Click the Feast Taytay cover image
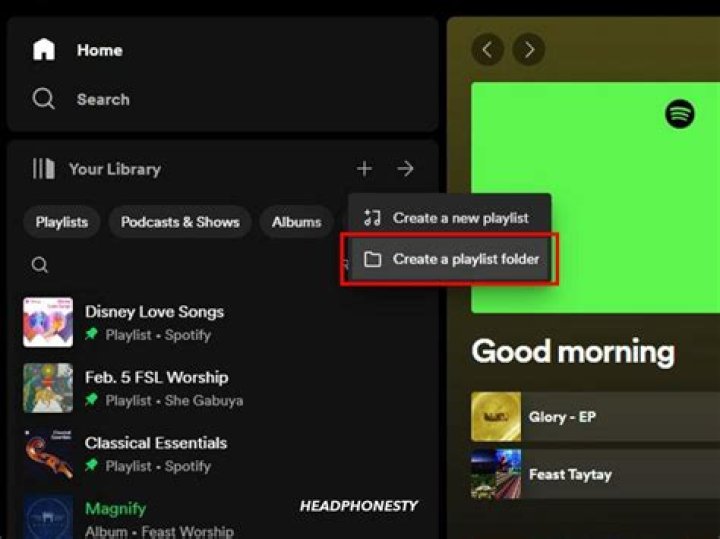Viewport: 720px width, 539px height. pos(496,474)
